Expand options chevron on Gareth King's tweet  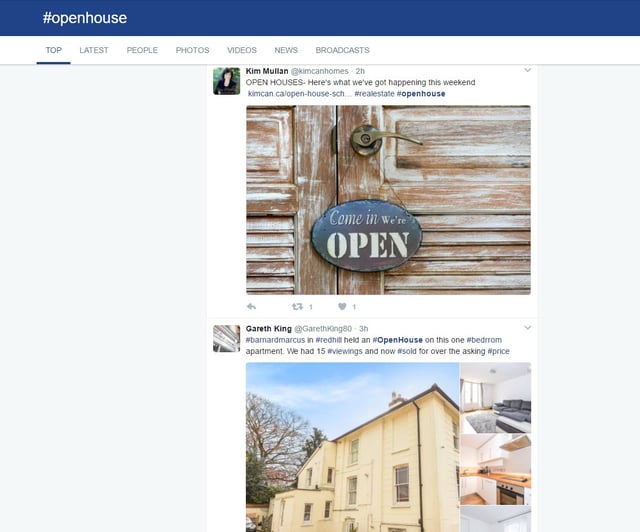(527, 328)
